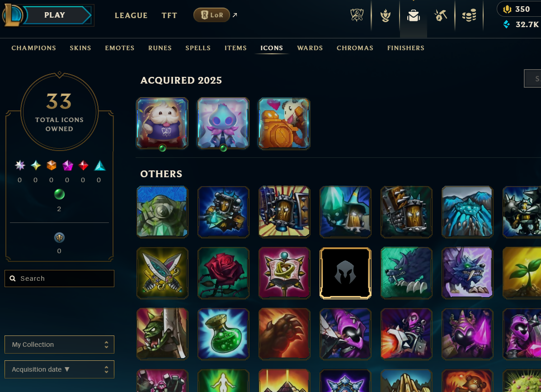Open the Loot hammer icon
The width and height of the screenshot is (541, 392).
441,15
